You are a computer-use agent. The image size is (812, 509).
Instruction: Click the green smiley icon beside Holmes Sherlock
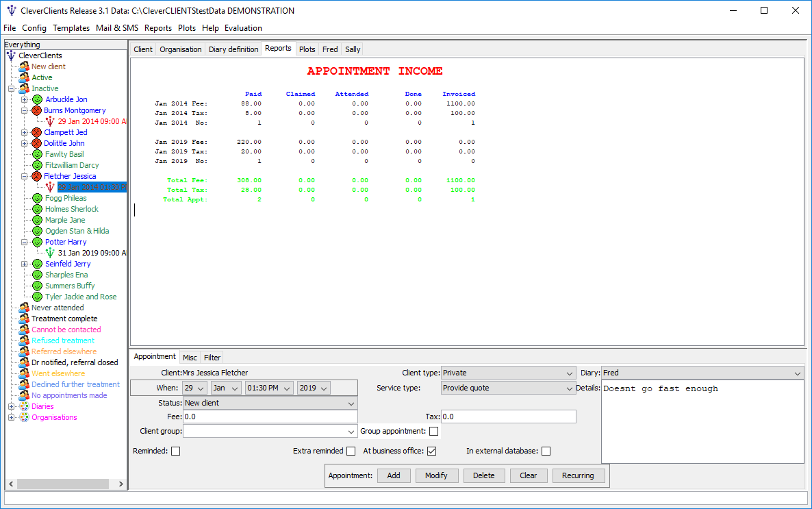click(38, 209)
